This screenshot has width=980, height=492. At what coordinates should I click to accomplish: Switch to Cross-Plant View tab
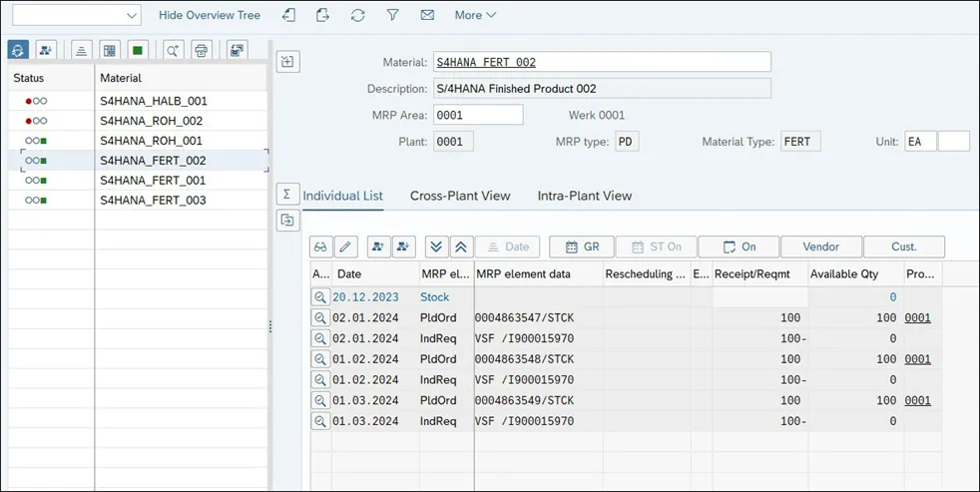460,196
